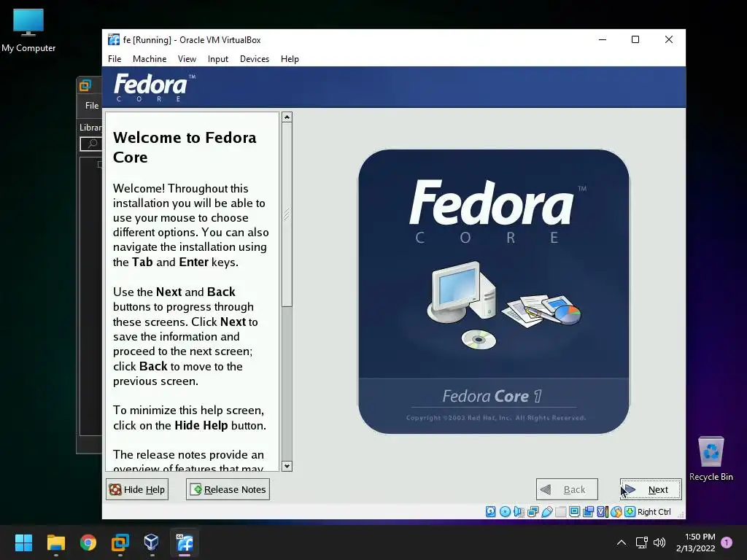
Task: Click the library search field in background window
Action: click(91, 144)
